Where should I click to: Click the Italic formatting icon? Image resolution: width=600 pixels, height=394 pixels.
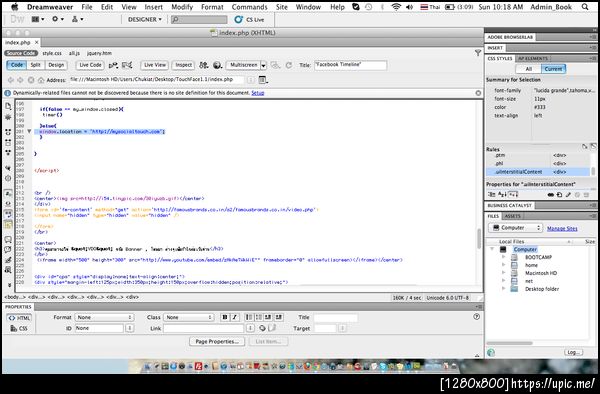(x=235, y=317)
